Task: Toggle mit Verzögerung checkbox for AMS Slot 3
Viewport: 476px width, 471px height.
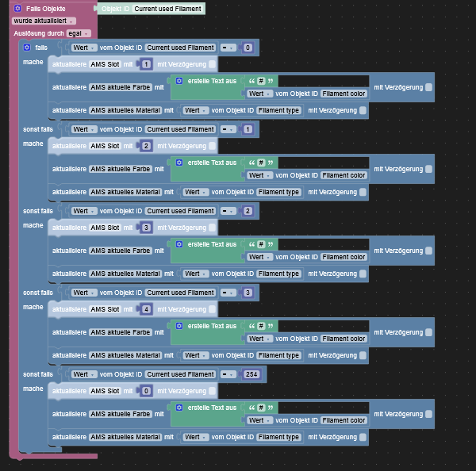Action: [x=212, y=228]
